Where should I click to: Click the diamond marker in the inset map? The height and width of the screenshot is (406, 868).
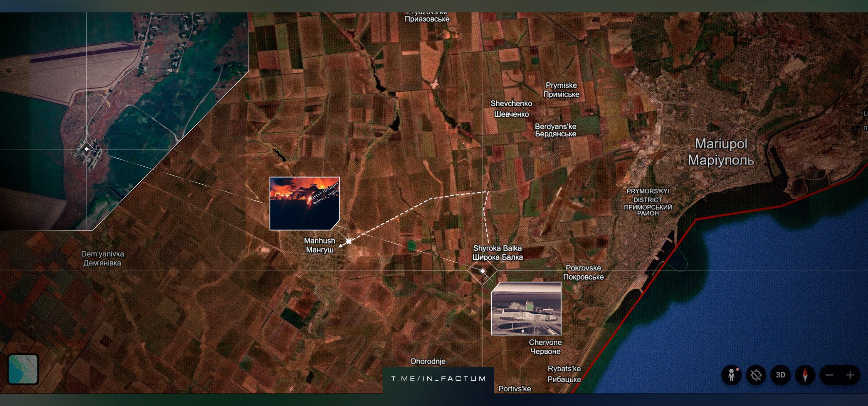click(x=86, y=149)
